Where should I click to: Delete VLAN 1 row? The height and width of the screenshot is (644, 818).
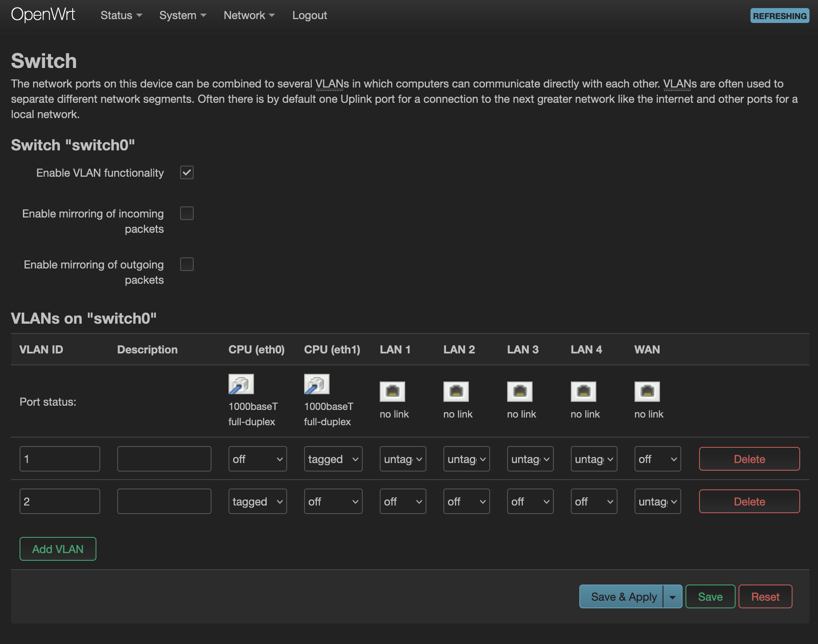pos(750,459)
